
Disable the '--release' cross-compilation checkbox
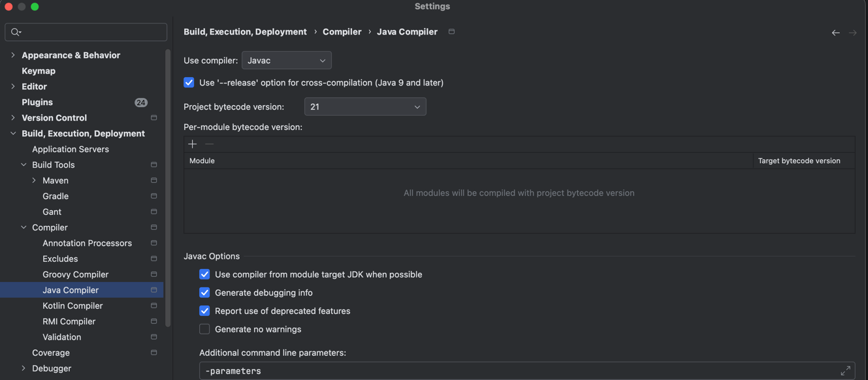point(189,83)
